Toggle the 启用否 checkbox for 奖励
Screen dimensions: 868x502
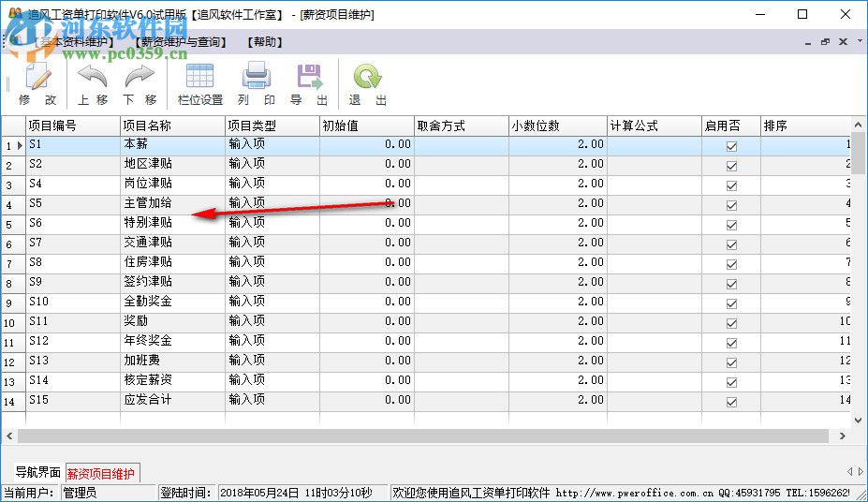point(731,323)
